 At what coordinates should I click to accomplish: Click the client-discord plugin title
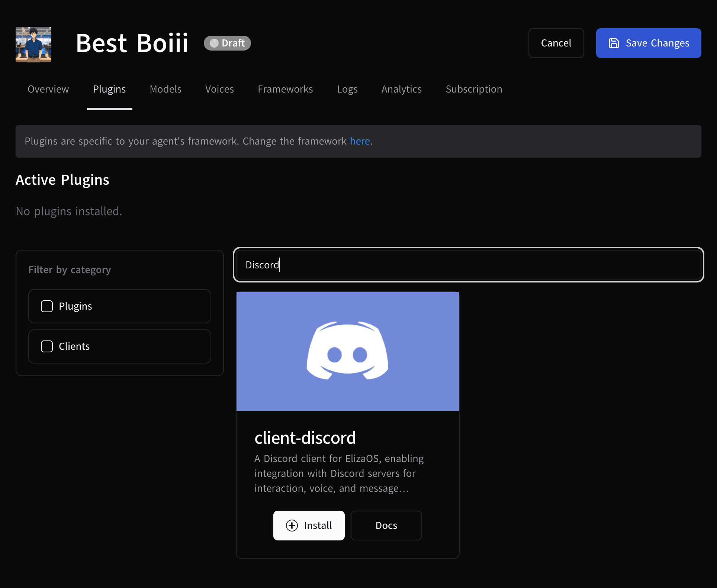pos(305,438)
